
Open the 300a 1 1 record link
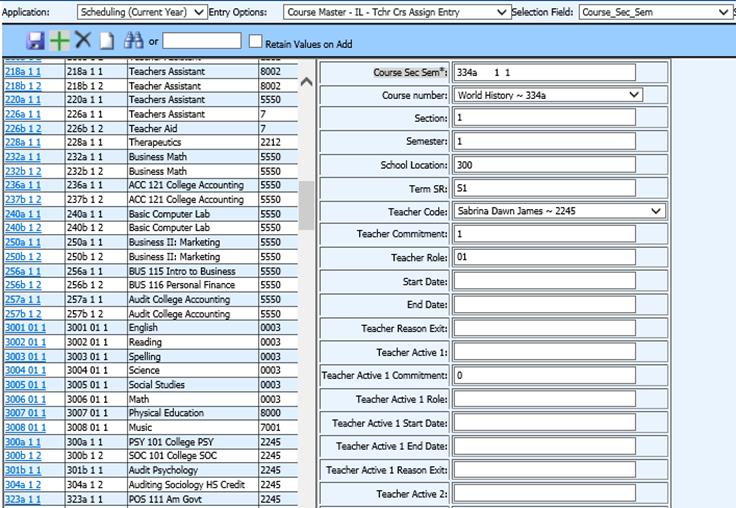[22, 441]
